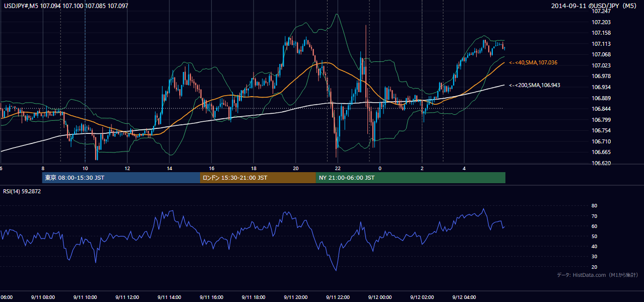Click RSI scale level 30
The image size is (644, 302).
tap(594, 257)
